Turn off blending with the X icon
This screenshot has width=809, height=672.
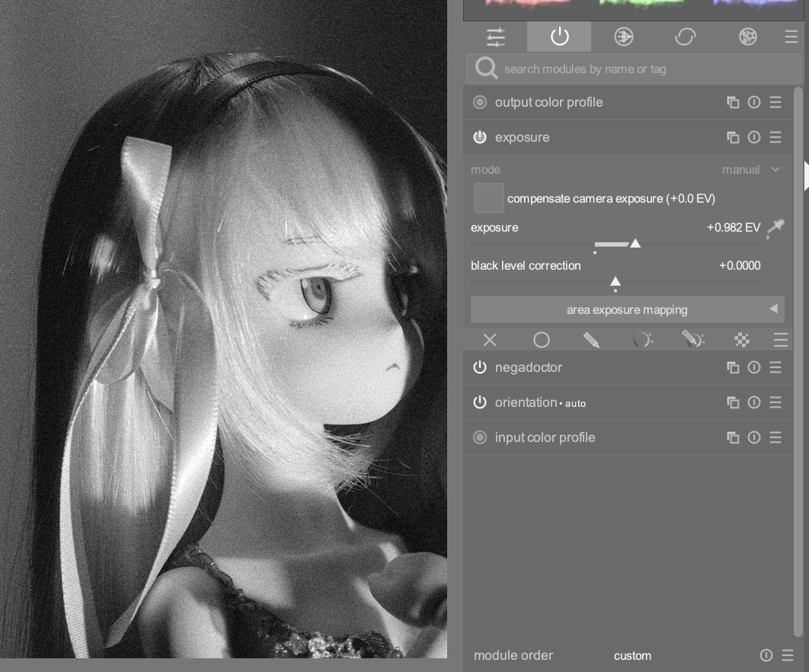[x=490, y=340]
